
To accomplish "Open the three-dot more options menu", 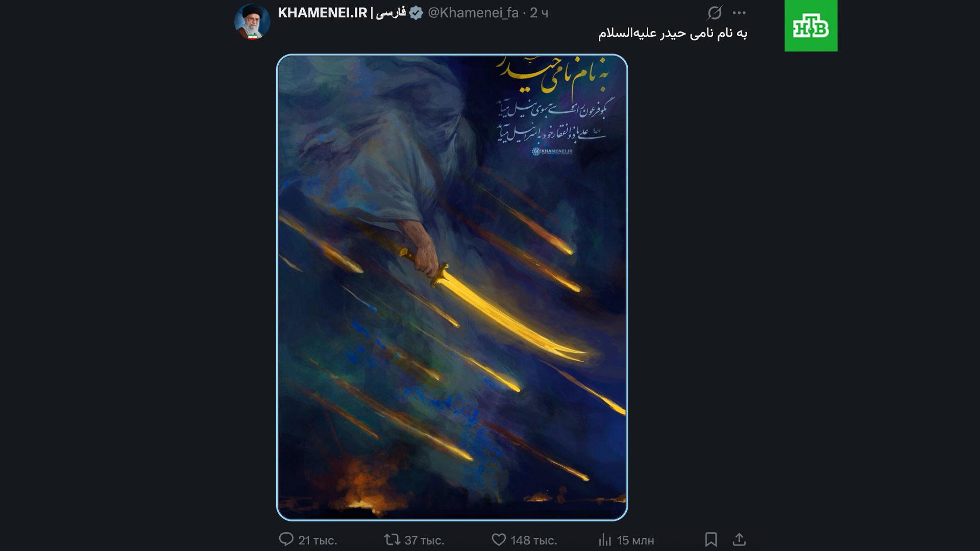I will point(739,13).
